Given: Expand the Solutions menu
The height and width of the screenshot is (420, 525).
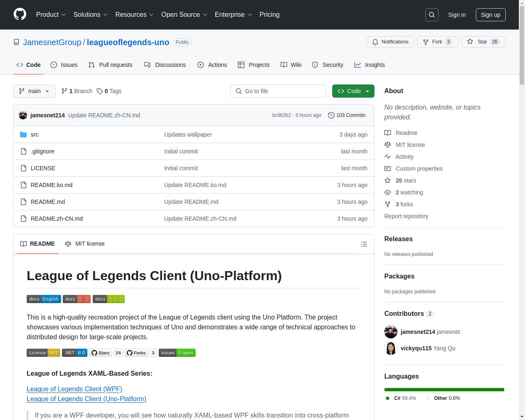Looking at the screenshot, I should (x=91, y=15).
